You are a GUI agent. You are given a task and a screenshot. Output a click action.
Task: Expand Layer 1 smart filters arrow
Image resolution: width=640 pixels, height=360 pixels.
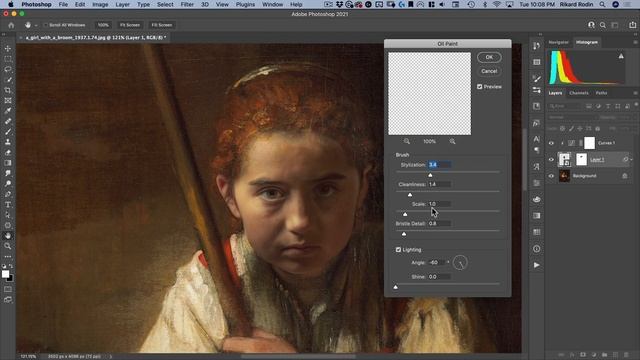(631, 160)
